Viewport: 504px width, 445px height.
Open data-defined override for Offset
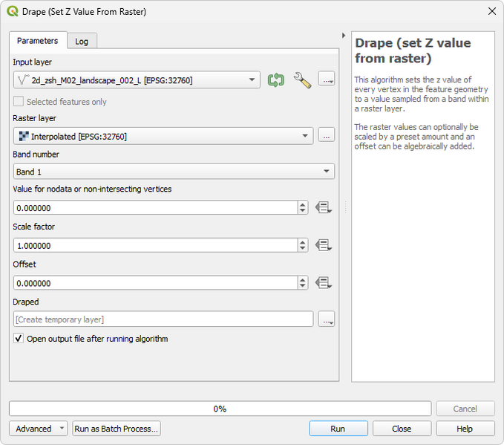tap(323, 283)
